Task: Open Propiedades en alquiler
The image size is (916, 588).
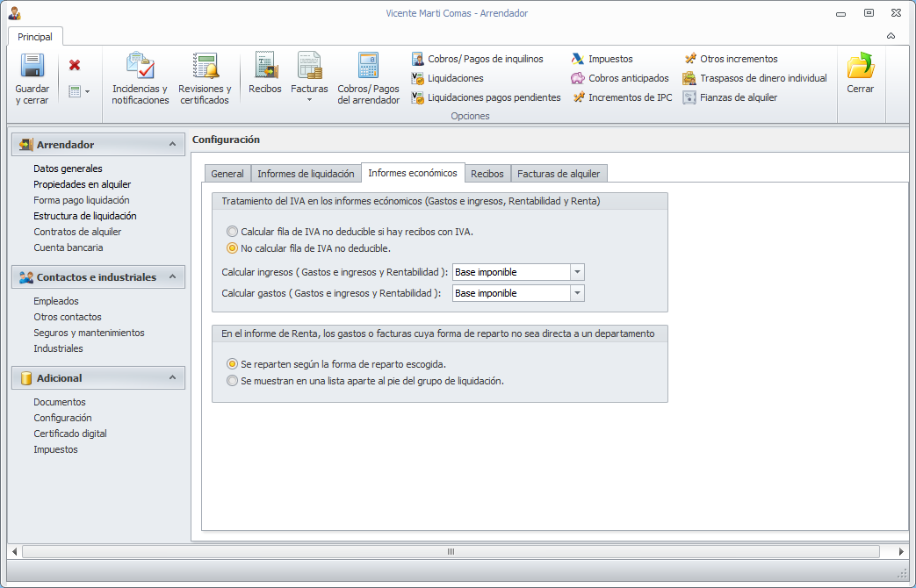Action: point(83,184)
